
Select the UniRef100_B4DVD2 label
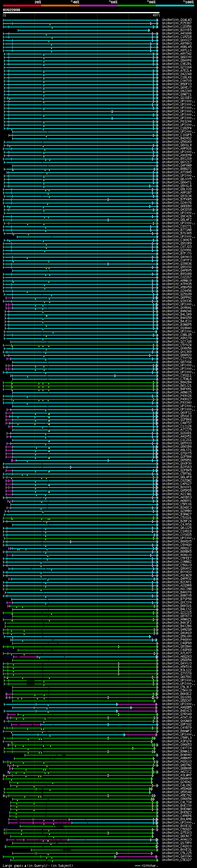[x=177, y=138]
